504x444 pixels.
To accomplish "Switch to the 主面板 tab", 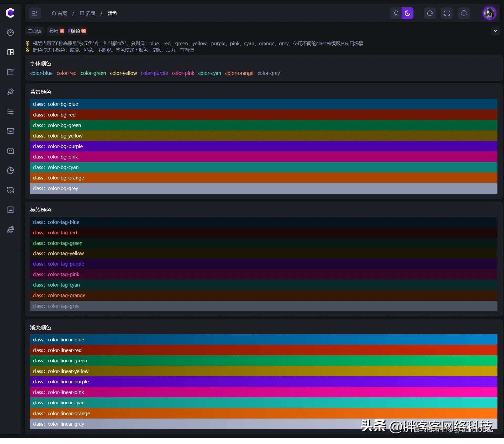I will pyautogui.click(x=35, y=31).
